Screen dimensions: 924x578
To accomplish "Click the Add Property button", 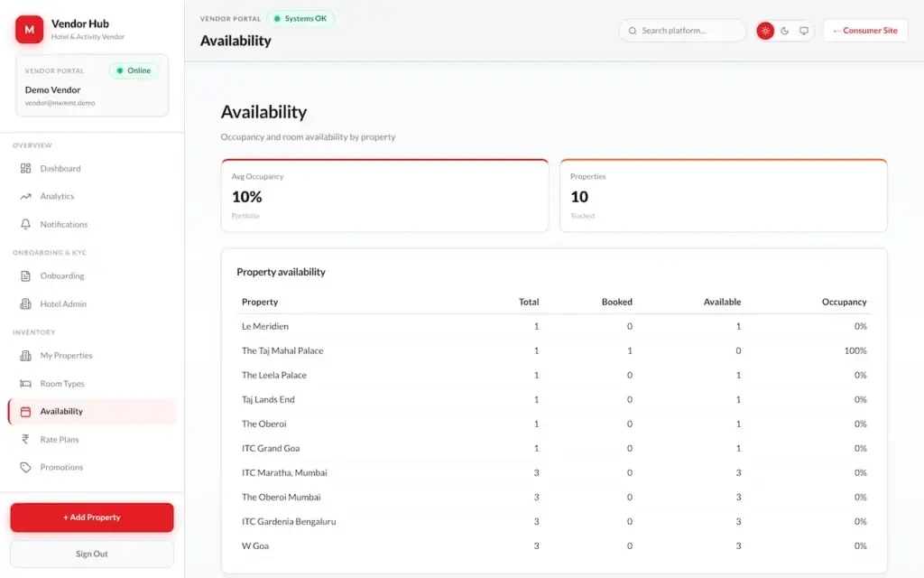I will (x=92, y=517).
